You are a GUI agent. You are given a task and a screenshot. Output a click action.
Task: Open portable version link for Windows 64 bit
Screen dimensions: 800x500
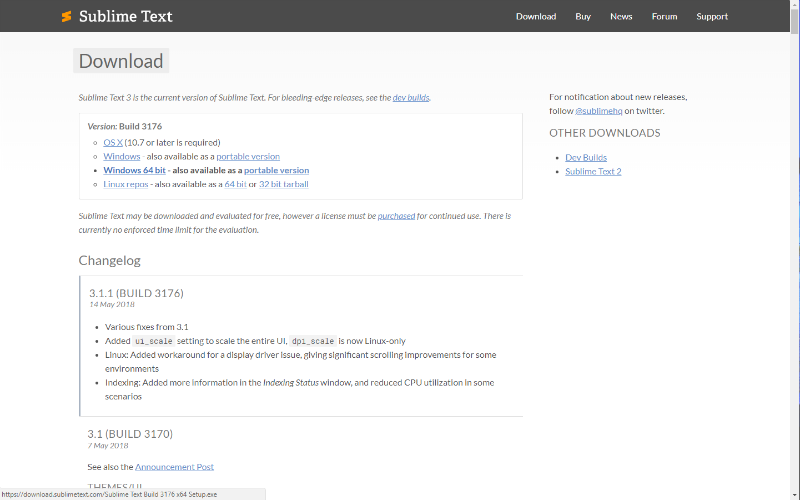276,170
